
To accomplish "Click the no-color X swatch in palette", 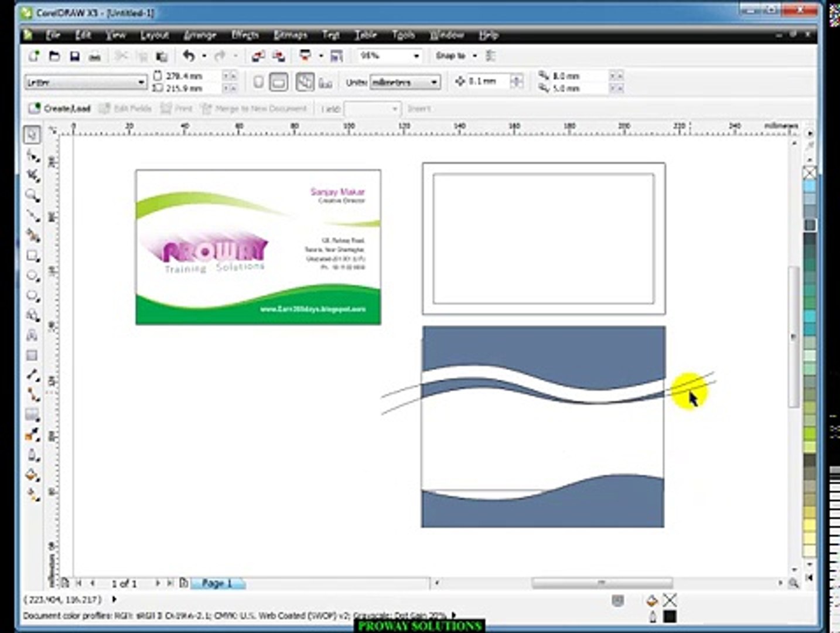I will point(810,172).
